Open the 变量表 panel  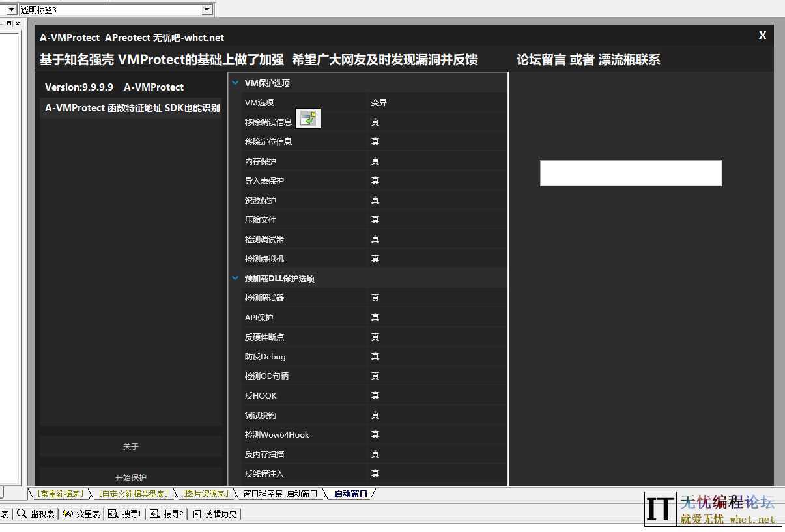pos(81,514)
